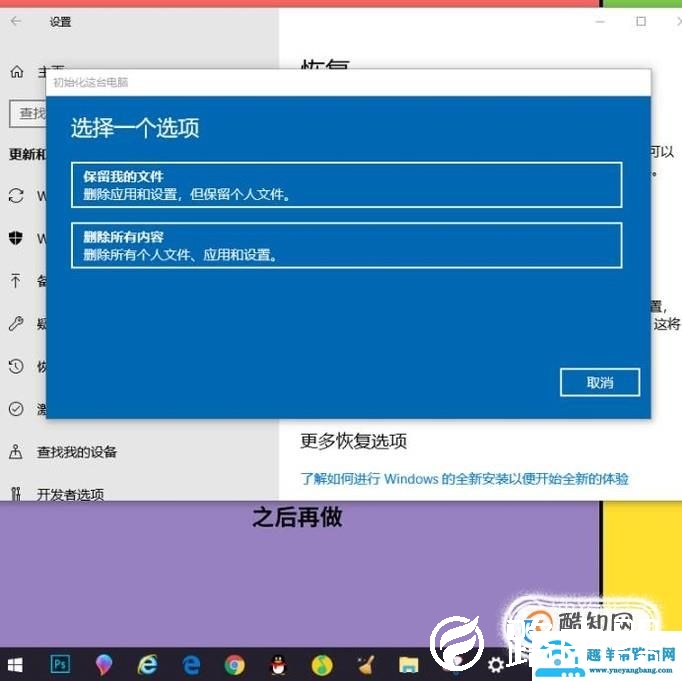Screen dimensions: 682x681
Task: Choose the 删除所有内容 option
Action: coord(347,245)
